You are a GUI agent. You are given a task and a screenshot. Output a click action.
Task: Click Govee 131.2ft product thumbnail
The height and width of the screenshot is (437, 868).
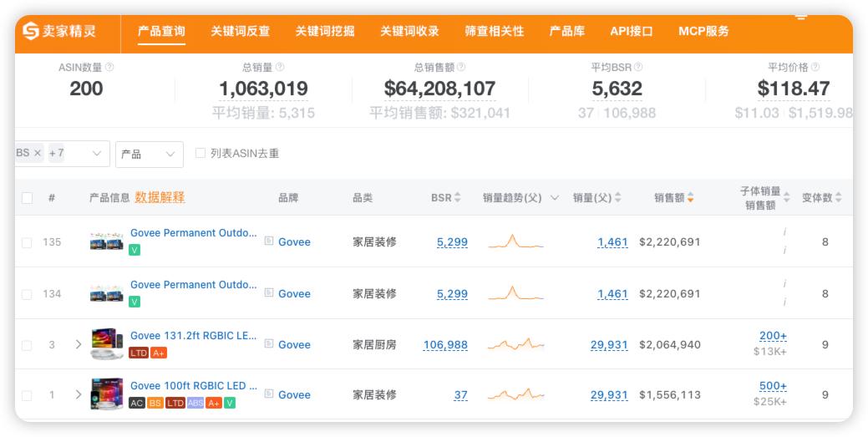click(107, 344)
